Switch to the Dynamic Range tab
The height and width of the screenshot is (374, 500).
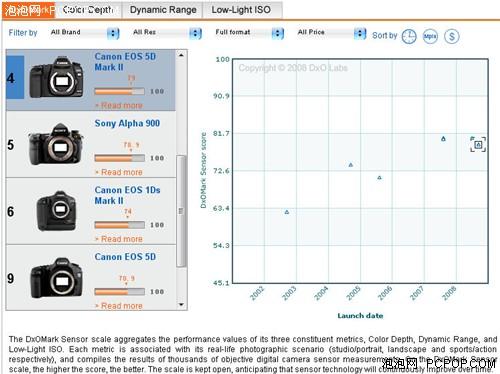[x=163, y=10]
